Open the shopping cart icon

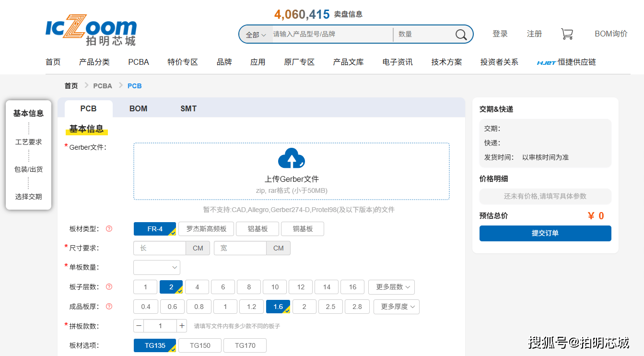567,34
